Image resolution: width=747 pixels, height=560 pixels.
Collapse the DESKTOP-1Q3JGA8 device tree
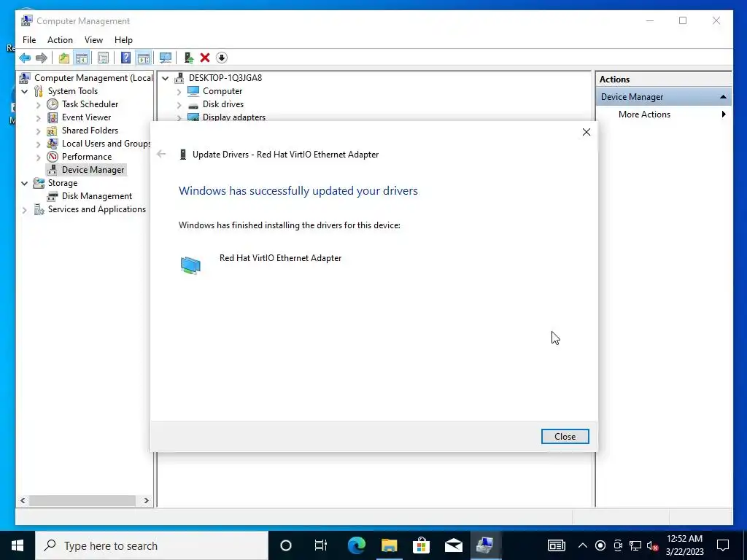166,78
